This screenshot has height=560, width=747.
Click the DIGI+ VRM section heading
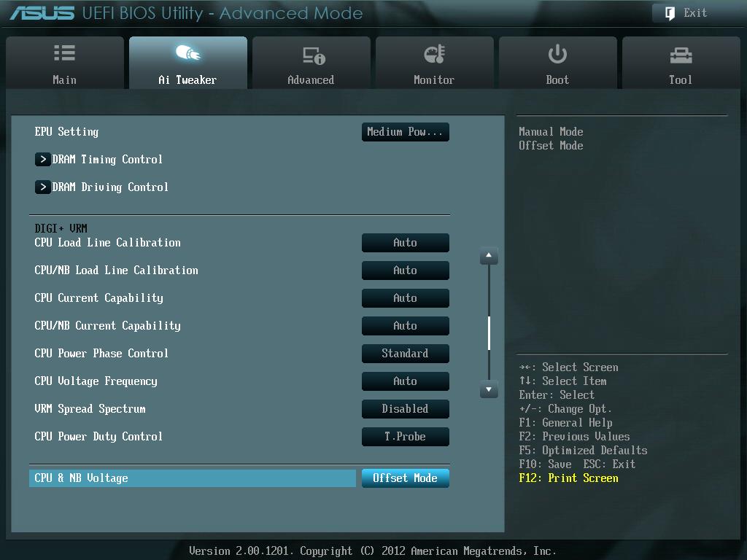click(61, 228)
